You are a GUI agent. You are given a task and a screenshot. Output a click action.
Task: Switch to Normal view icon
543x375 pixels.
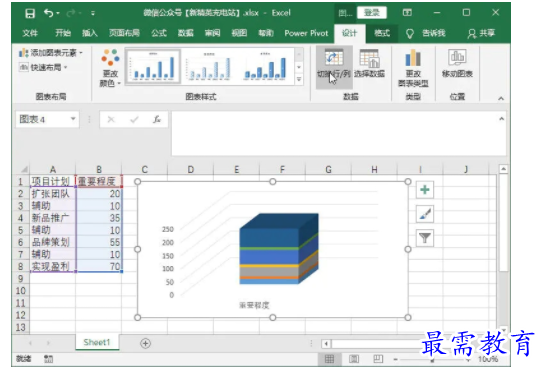329,359
